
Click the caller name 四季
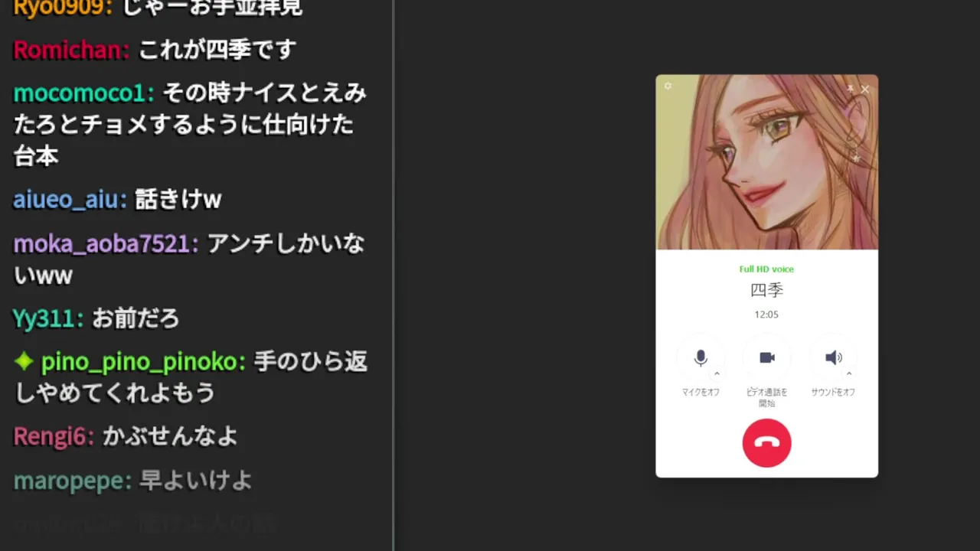pos(766,290)
